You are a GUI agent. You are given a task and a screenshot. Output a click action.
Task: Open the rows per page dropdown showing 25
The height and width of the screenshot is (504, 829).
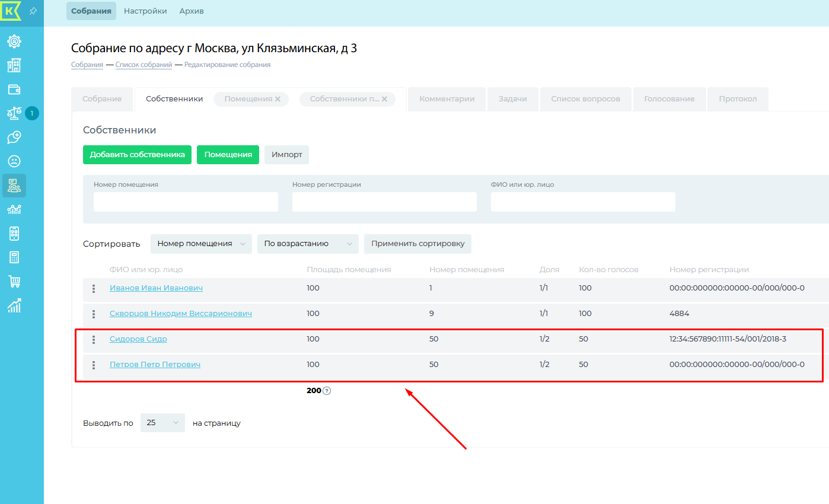click(x=162, y=423)
